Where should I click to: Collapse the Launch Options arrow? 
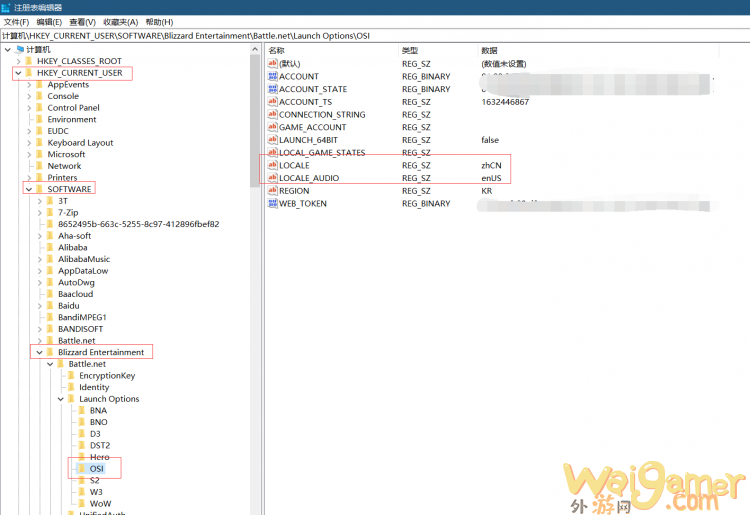(61, 399)
